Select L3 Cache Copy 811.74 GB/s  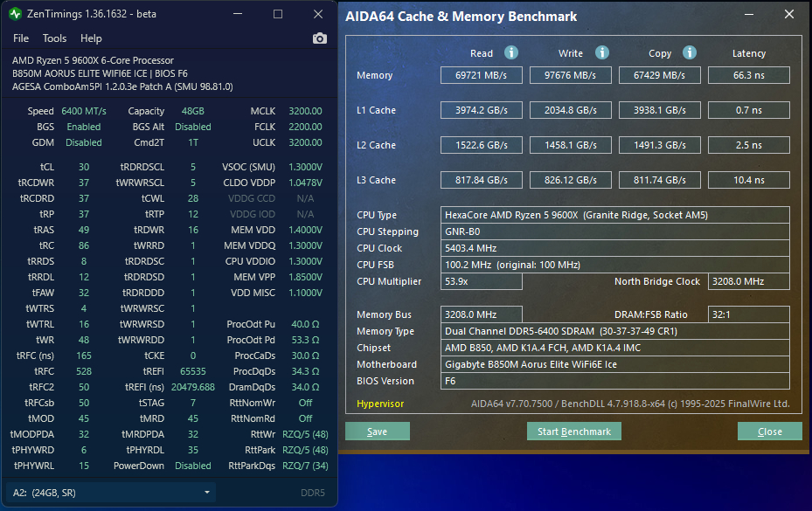[659, 180]
